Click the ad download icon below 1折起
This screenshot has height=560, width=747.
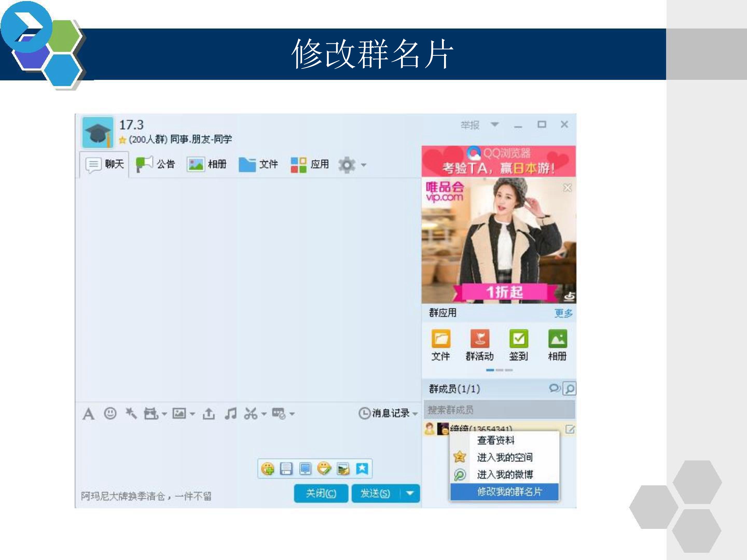569,297
